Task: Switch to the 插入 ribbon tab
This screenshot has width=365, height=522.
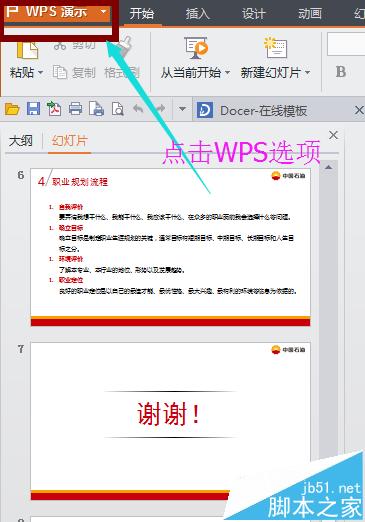Action: [198, 14]
